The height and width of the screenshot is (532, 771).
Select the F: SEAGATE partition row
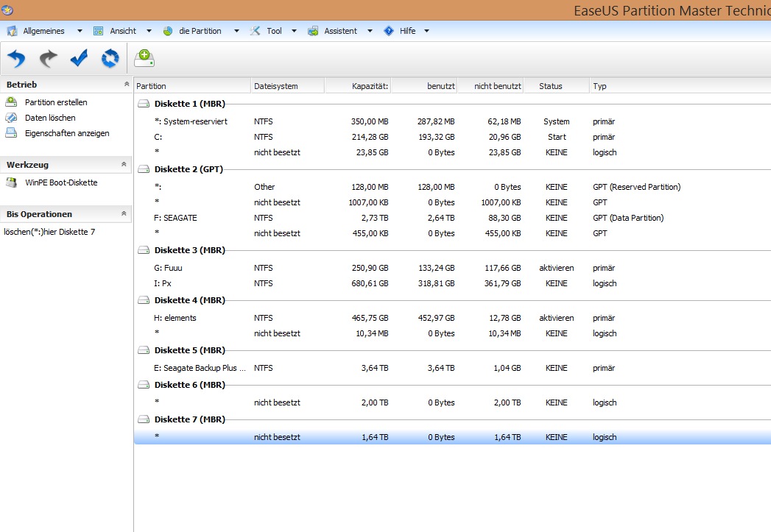[x=452, y=218]
